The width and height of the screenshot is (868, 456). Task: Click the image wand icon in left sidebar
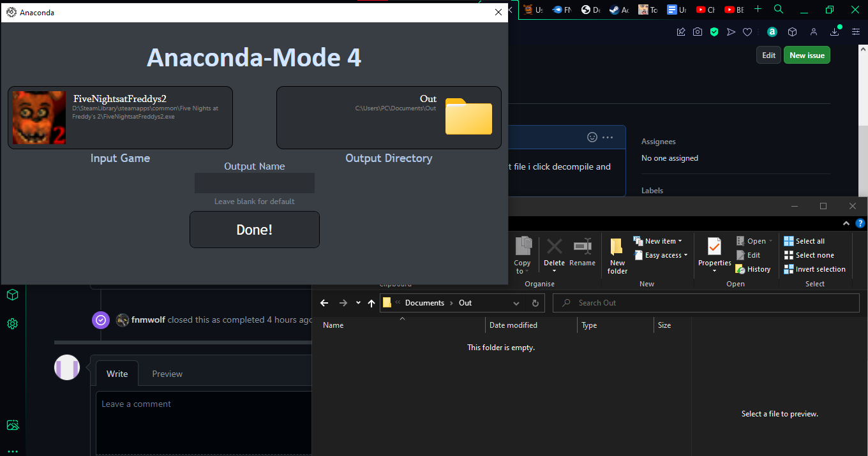(12, 425)
